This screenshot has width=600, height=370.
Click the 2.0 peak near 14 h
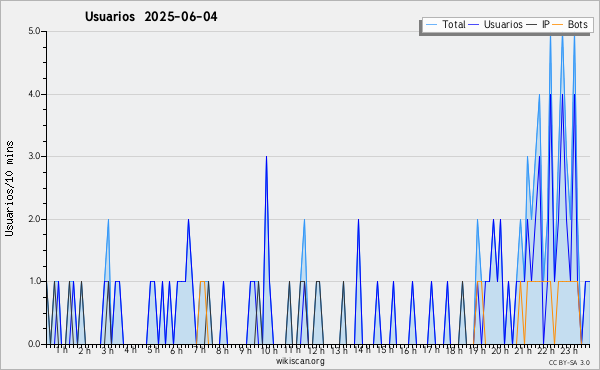(358, 219)
